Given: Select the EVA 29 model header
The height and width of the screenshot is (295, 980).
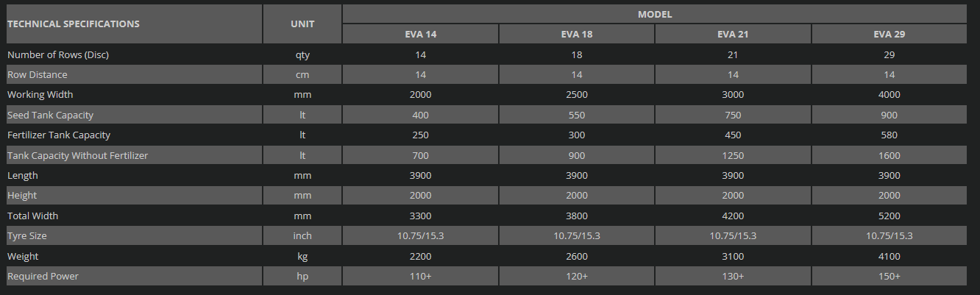Looking at the screenshot, I should [890, 35].
